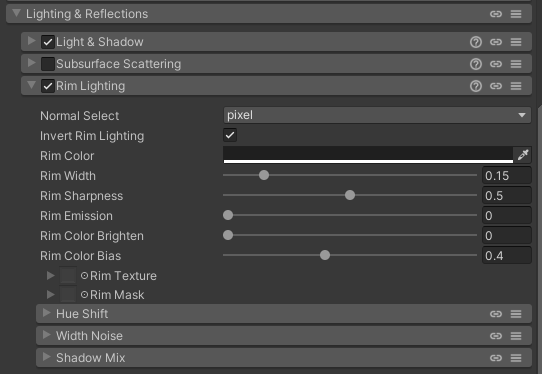The image size is (542, 374).
Task: Open Rim Mask picker circle icon
Action: click(x=84, y=295)
